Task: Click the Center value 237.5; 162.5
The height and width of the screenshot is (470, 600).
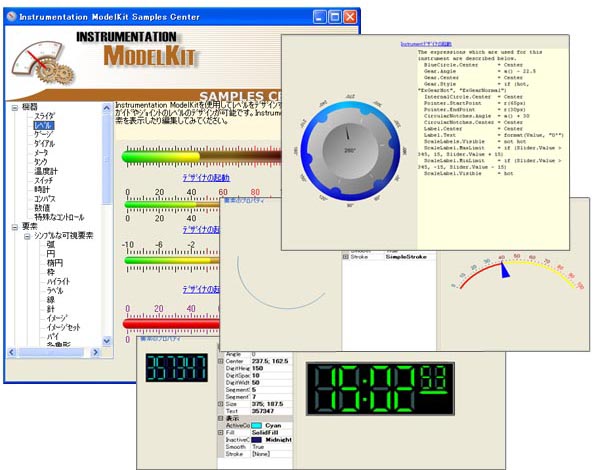Action: tap(272, 361)
